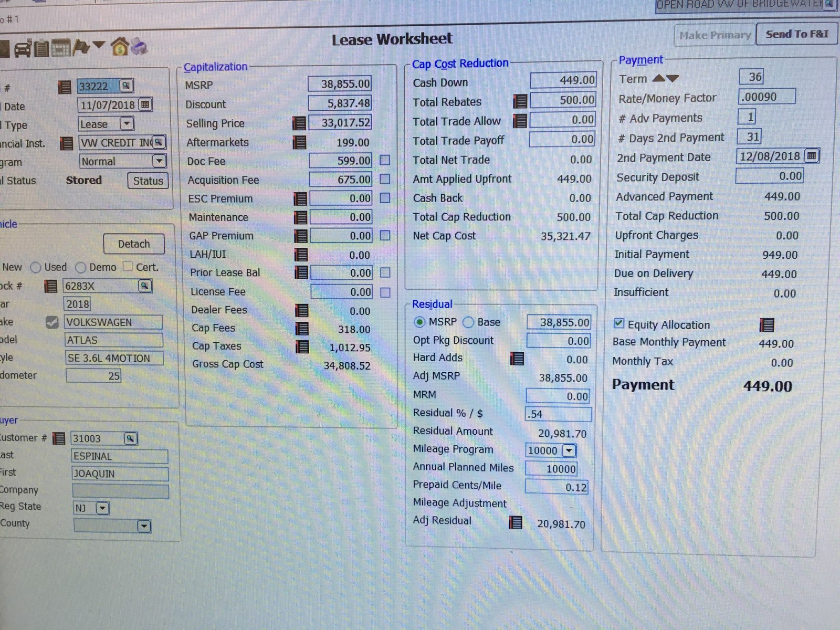This screenshot has height=630, width=840.
Task: Select the MSRP residual radio button
Action: (419, 322)
